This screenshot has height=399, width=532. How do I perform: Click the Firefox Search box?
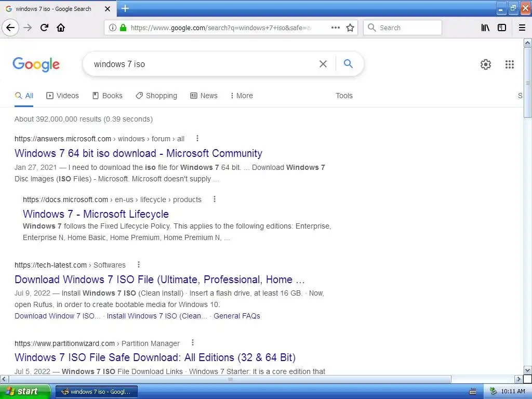point(403,28)
